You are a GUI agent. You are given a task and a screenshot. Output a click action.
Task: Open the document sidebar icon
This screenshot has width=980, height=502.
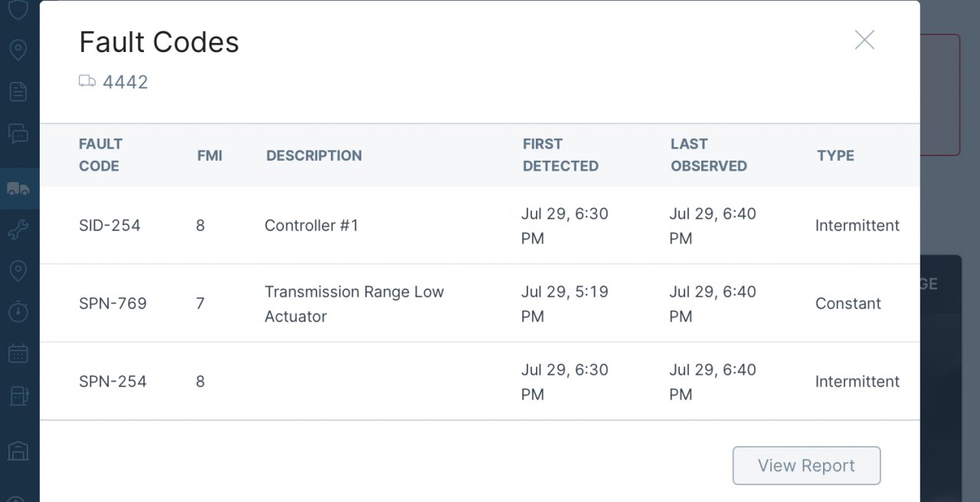pos(18,92)
